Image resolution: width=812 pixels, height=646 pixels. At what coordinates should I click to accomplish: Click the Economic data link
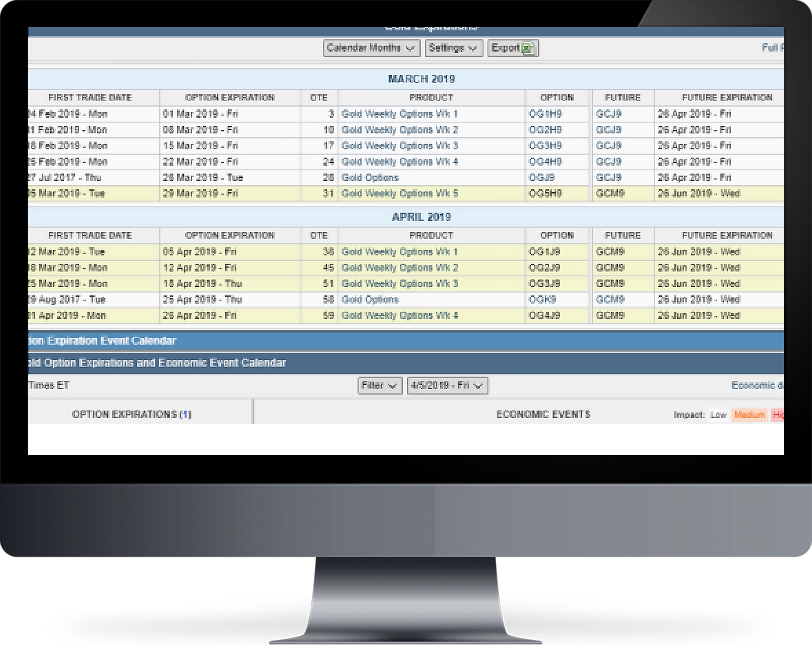[x=759, y=385]
